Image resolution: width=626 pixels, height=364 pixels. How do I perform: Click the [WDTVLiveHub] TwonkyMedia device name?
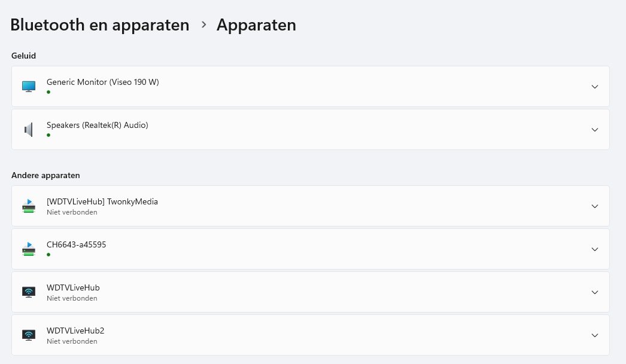(x=102, y=201)
